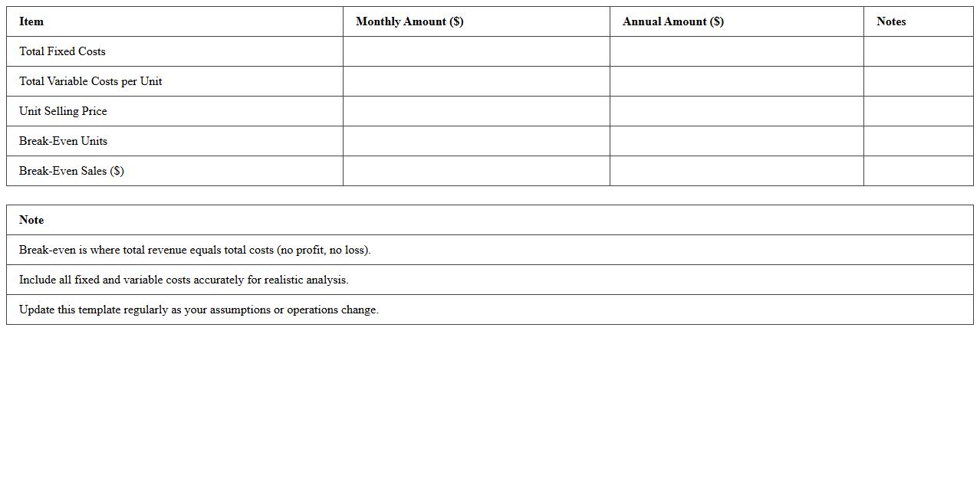
Task: Click Monthly Amount cell for Break-Even Sales ($)
Action: point(476,171)
